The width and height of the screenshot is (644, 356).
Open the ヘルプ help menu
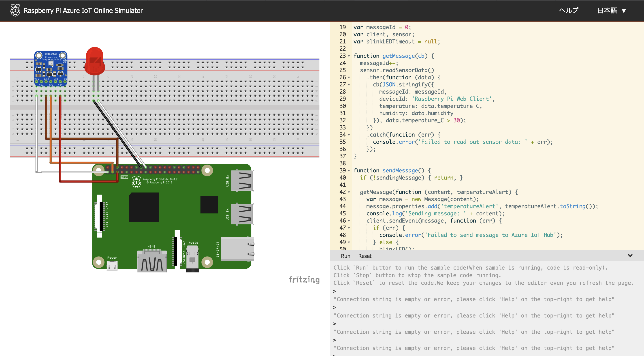click(569, 11)
